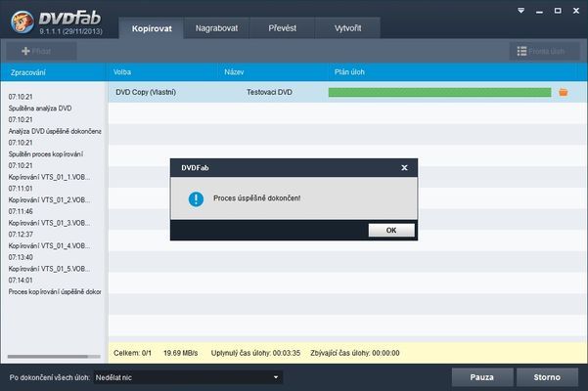Image resolution: width=588 pixels, height=391 pixels.
Task: Open the Fronta úloh task queue
Action: [544, 51]
